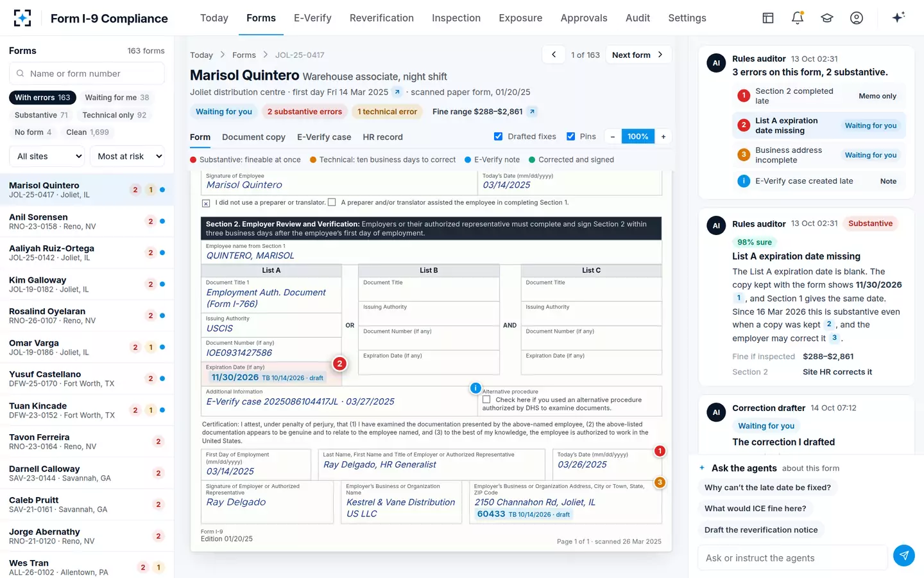Click the '2 substantive errors' badge
The height and width of the screenshot is (578, 924).
pyautogui.click(x=305, y=112)
